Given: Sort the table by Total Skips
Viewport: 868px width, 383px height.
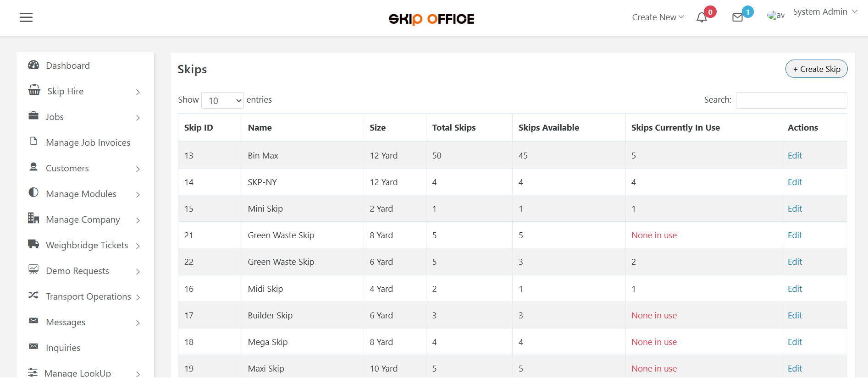Looking at the screenshot, I should [453, 128].
